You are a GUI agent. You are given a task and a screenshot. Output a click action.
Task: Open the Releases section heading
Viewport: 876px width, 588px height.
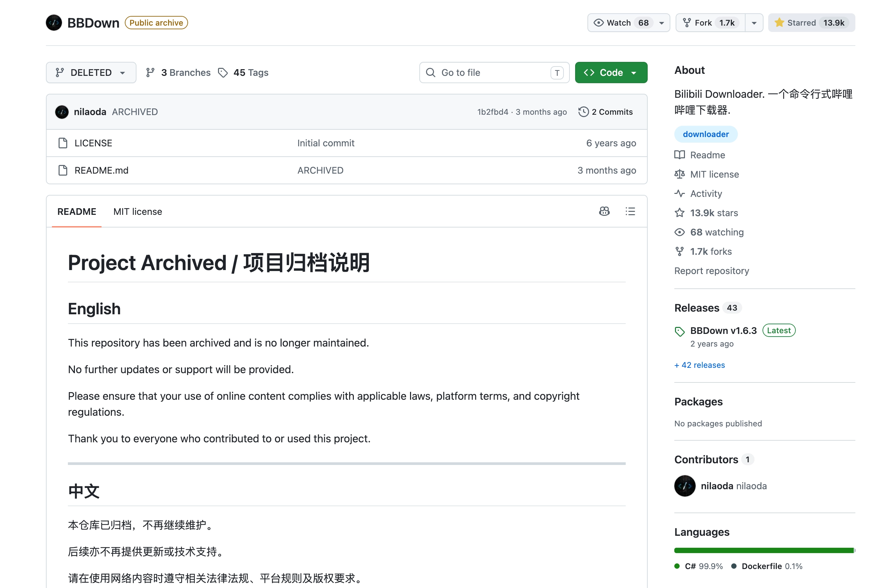(x=697, y=308)
